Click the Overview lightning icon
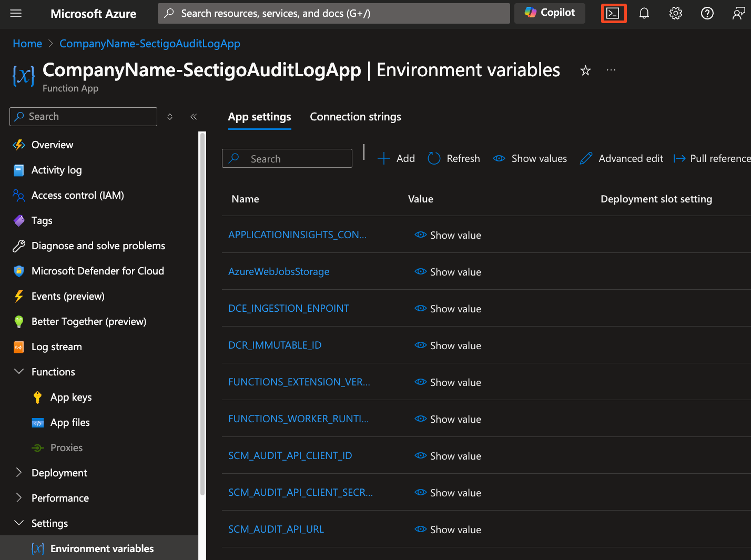 [x=19, y=145]
